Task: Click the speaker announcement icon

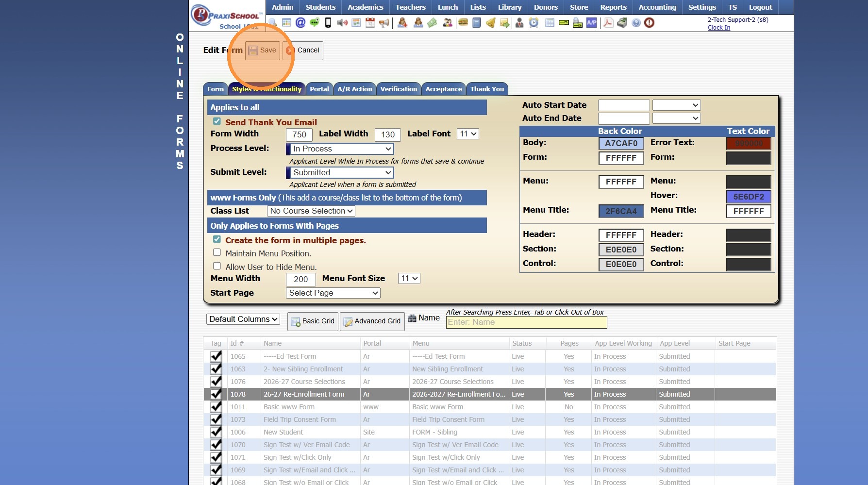Action: [x=342, y=23]
